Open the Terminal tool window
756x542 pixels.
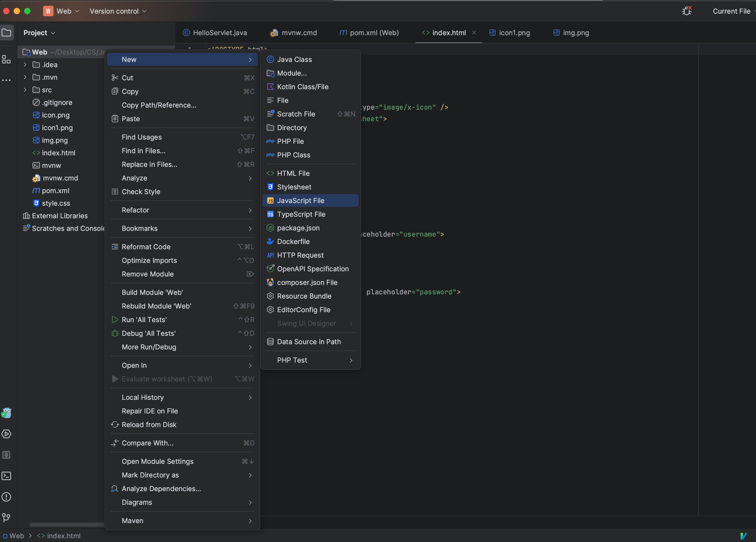7,476
